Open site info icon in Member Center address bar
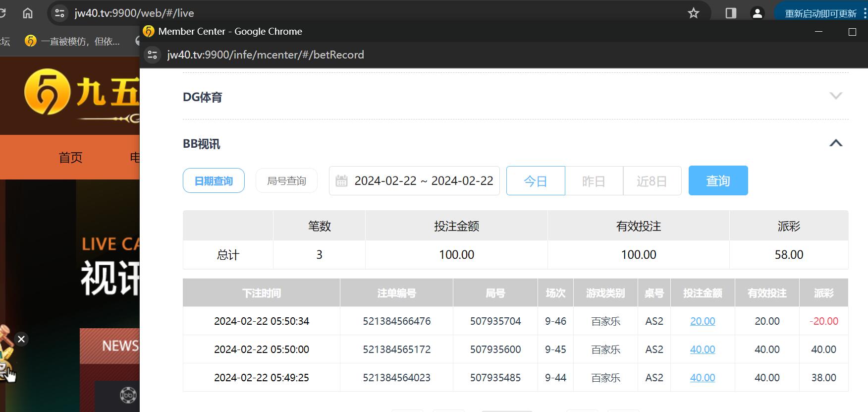 tap(153, 55)
